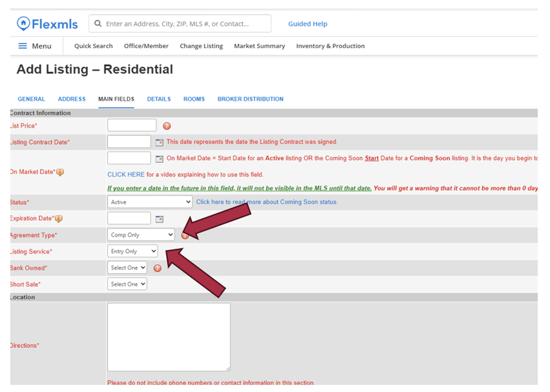The height and width of the screenshot is (392, 550).
Task: Switch to the DETAILS tab
Action: click(x=159, y=99)
